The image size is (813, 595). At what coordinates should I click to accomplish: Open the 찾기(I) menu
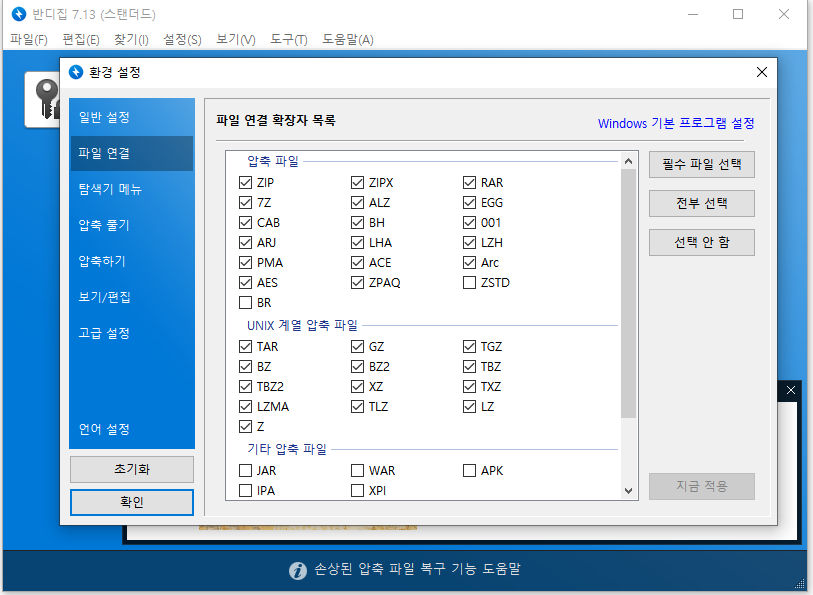[131, 39]
